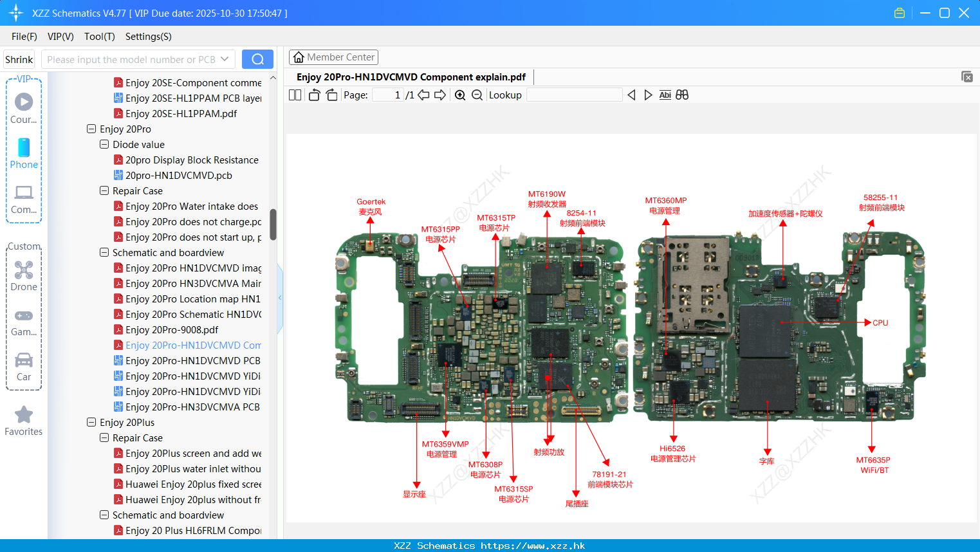Rotate page counterclockwise
This screenshot has height=552, width=980.
coord(314,95)
